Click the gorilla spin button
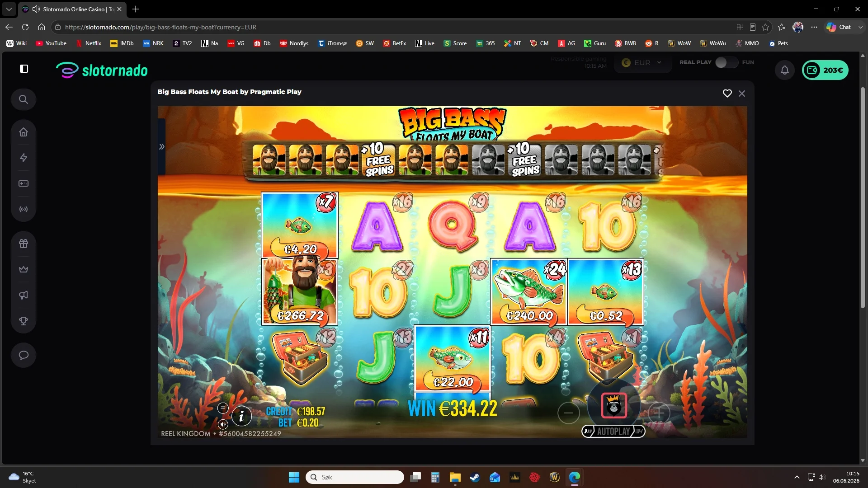This screenshot has height=488, width=868. coord(613,406)
